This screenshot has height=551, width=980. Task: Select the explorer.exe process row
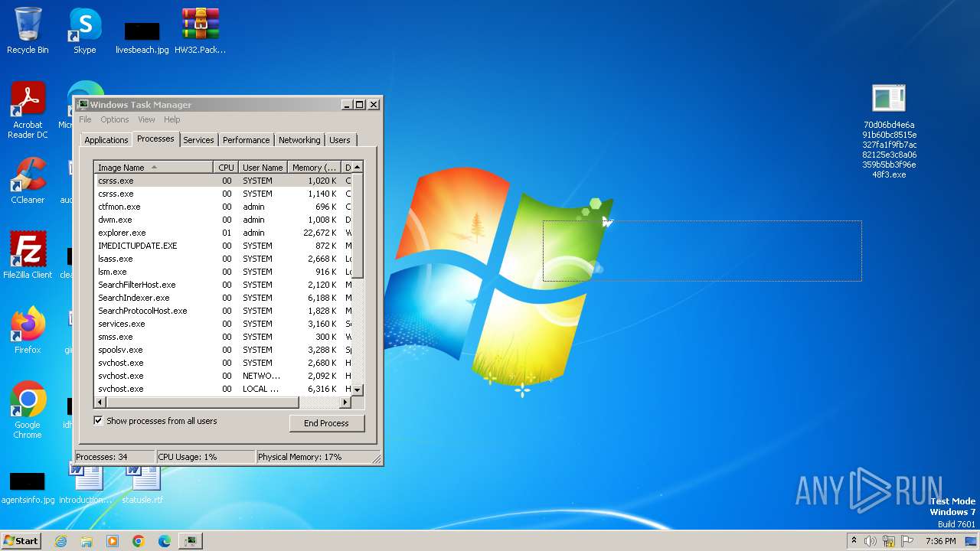pyautogui.click(x=223, y=233)
